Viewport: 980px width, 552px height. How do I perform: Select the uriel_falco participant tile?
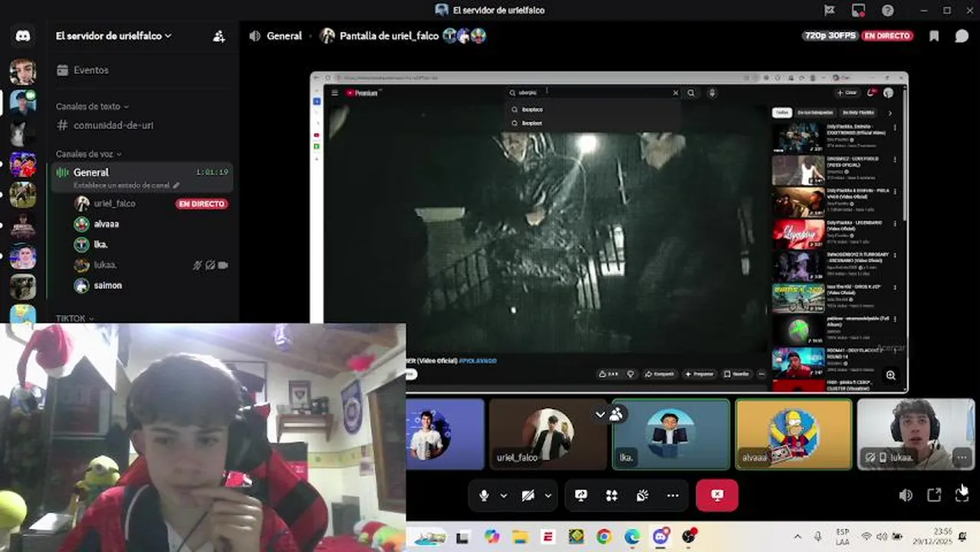pos(548,434)
